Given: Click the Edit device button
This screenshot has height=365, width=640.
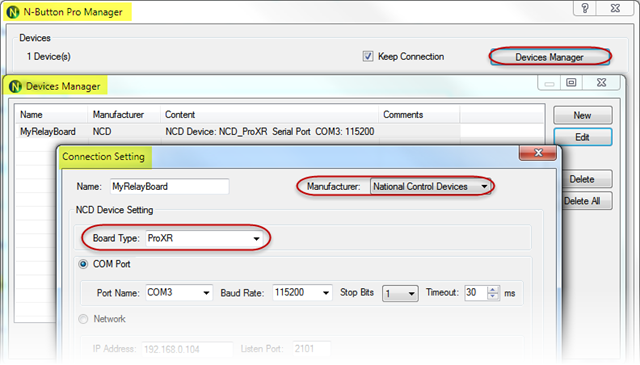Looking at the screenshot, I should tap(582, 137).
